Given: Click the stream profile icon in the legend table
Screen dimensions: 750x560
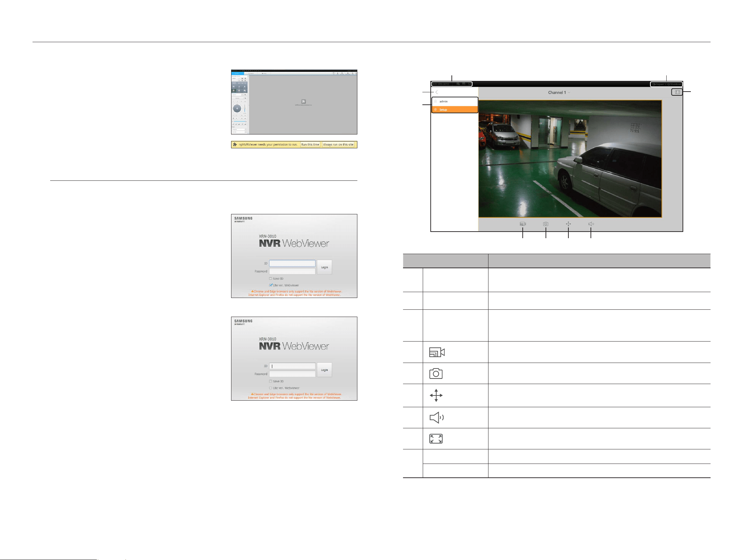Looking at the screenshot, I should 437,352.
